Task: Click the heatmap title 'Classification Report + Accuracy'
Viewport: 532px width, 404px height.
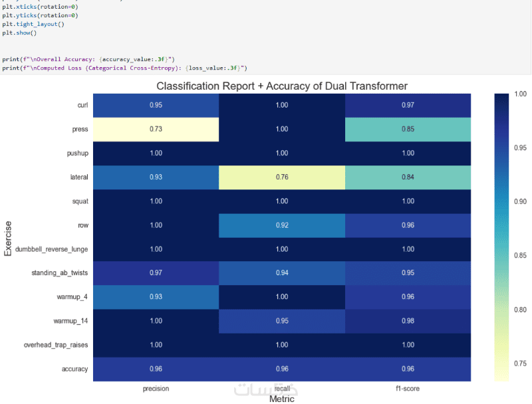Action: (x=281, y=86)
